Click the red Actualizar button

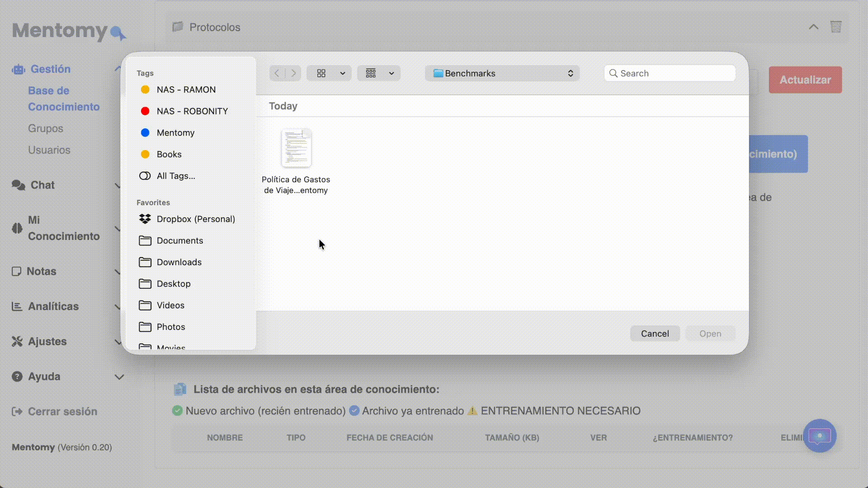click(805, 80)
